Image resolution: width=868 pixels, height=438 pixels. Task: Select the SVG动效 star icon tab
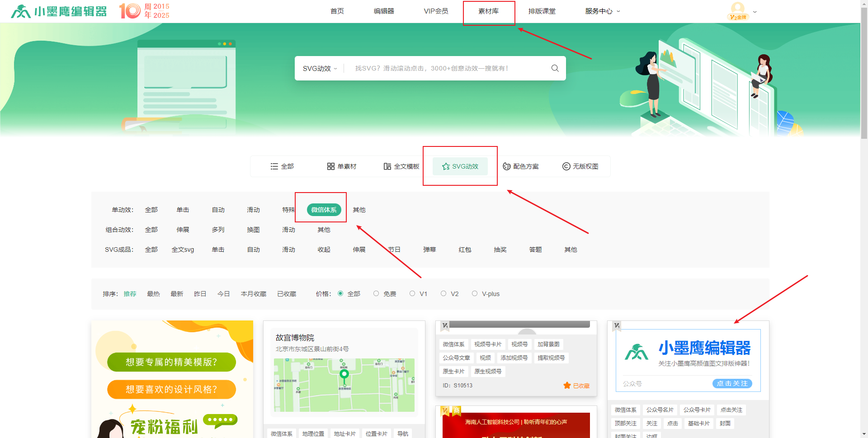tap(460, 166)
